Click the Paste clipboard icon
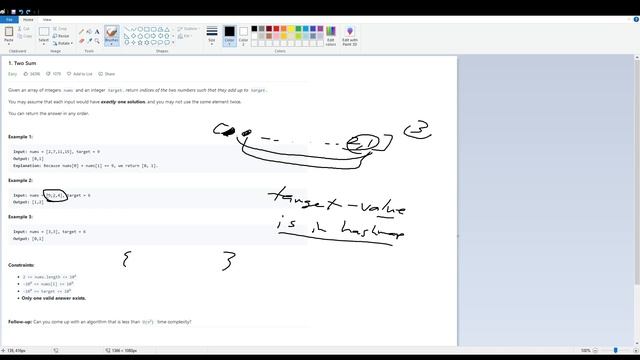The height and width of the screenshot is (360, 640). [9, 31]
